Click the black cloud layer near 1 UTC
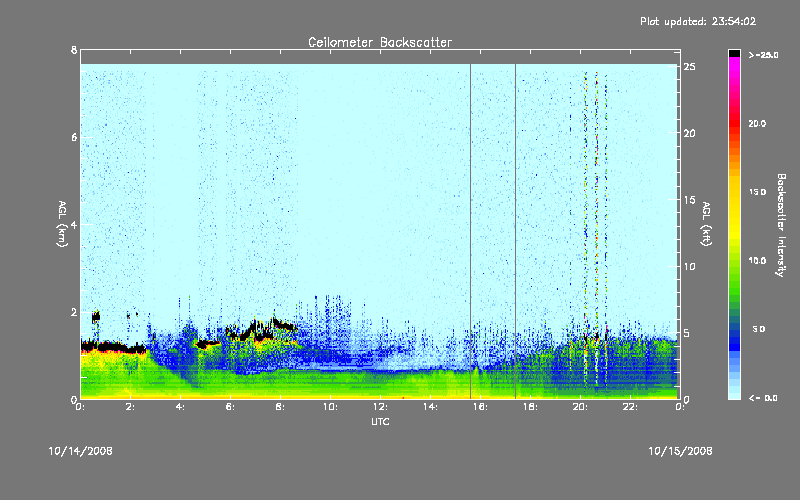Image resolution: width=800 pixels, height=500 pixels. click(x=113, y=347)
